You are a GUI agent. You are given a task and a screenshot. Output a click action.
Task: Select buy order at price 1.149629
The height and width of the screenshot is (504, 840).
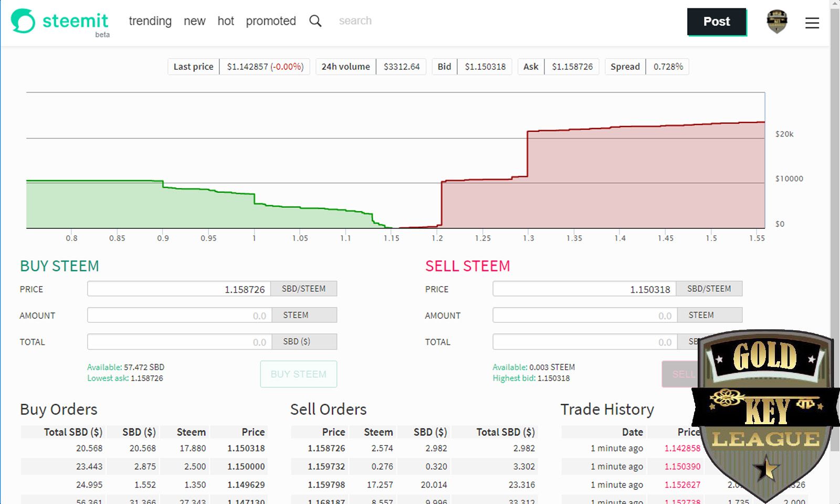[x=144, y=485]
